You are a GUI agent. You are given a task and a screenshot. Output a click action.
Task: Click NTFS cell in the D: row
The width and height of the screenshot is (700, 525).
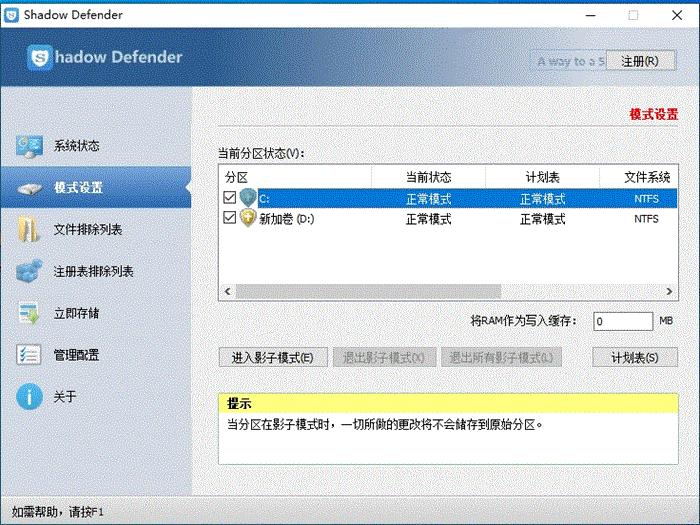[x=646, y=219]
